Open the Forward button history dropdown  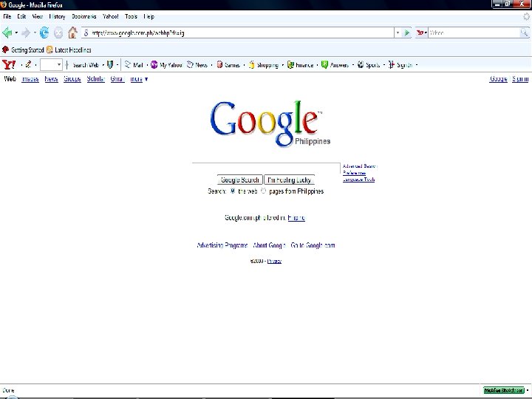click(35, 33)
